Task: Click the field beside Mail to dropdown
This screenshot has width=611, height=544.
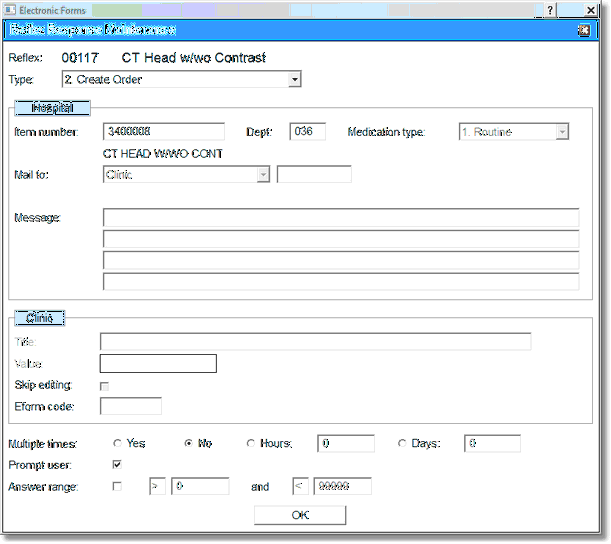Action: [x=314, y=174]
